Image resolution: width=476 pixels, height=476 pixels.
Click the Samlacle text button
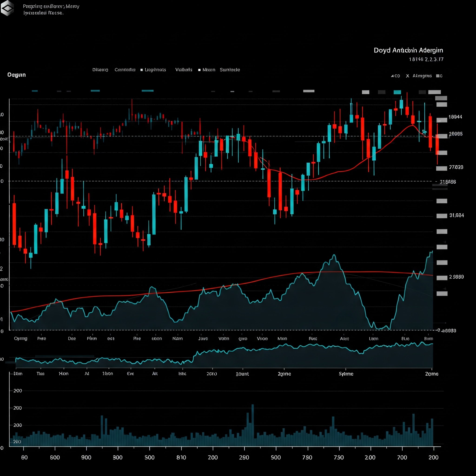[230, 70]
